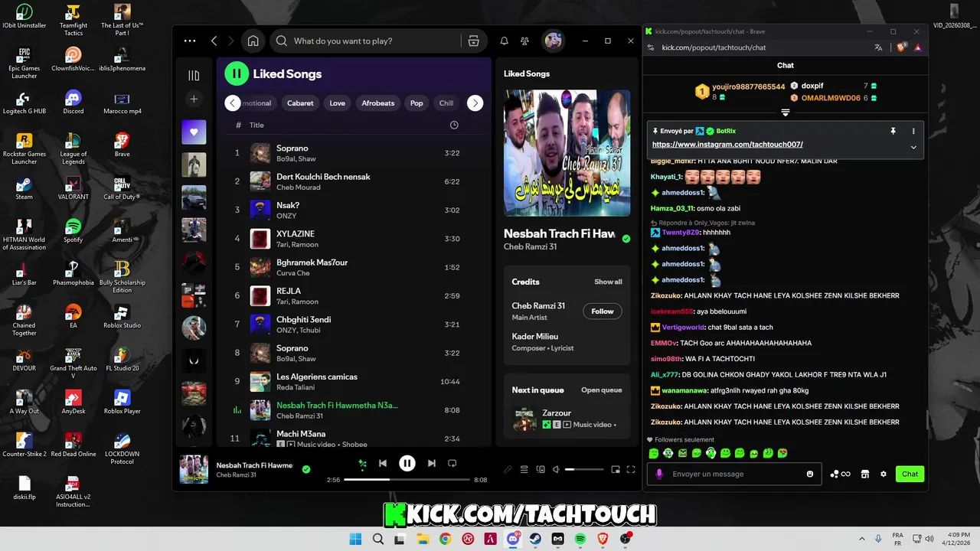The width and height of the screenshot is (980, 551).
Task: Click the Zarzour next-in-queue item
Action: pos(567,418)
